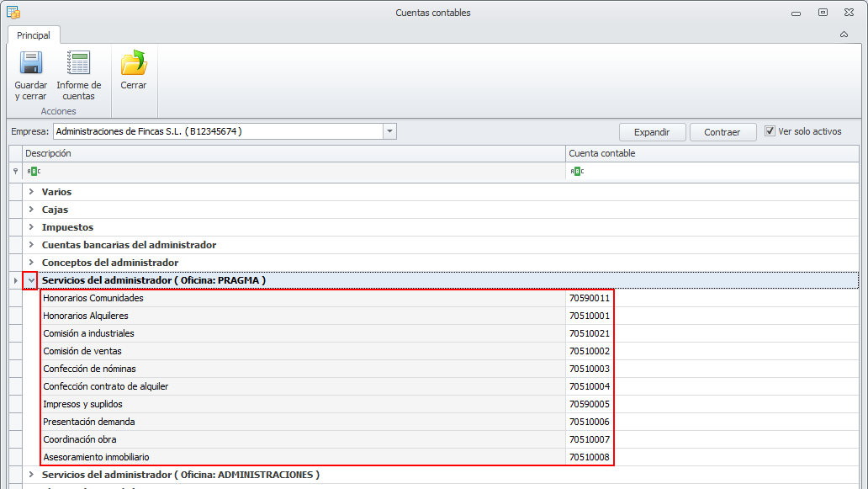
Task: Select the Presentación demanda row
Action: click(x=304, y=422)
